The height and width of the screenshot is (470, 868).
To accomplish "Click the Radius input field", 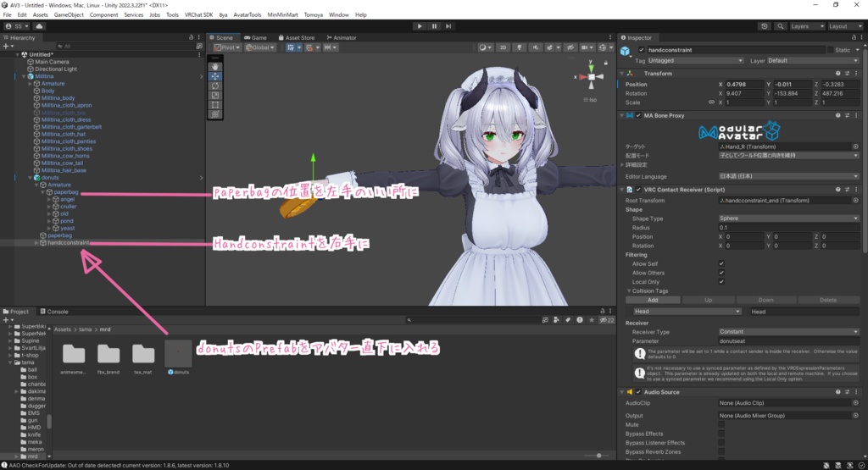I will (x=788, y=227).
